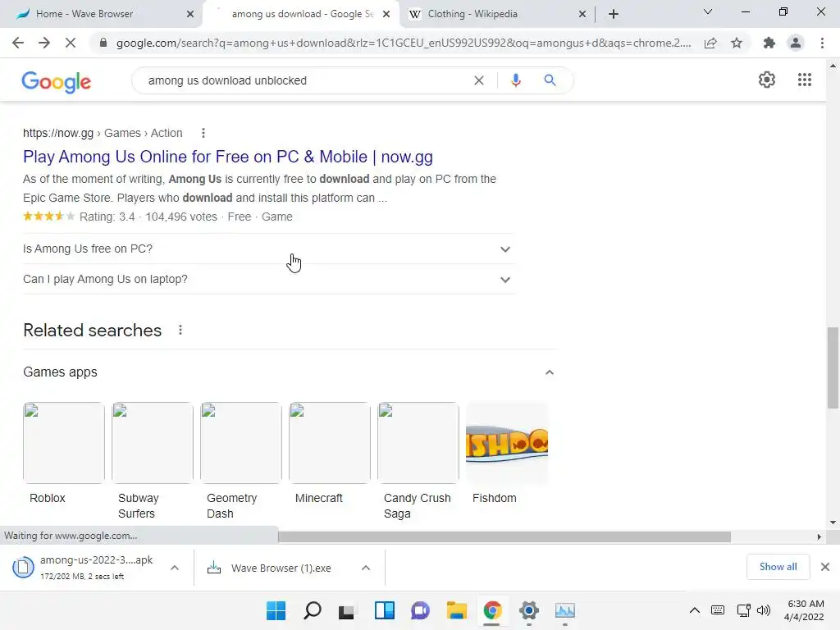Close the Home Wave Browser tab
Screen dimensions: 840x630
[x=190, y=15]
